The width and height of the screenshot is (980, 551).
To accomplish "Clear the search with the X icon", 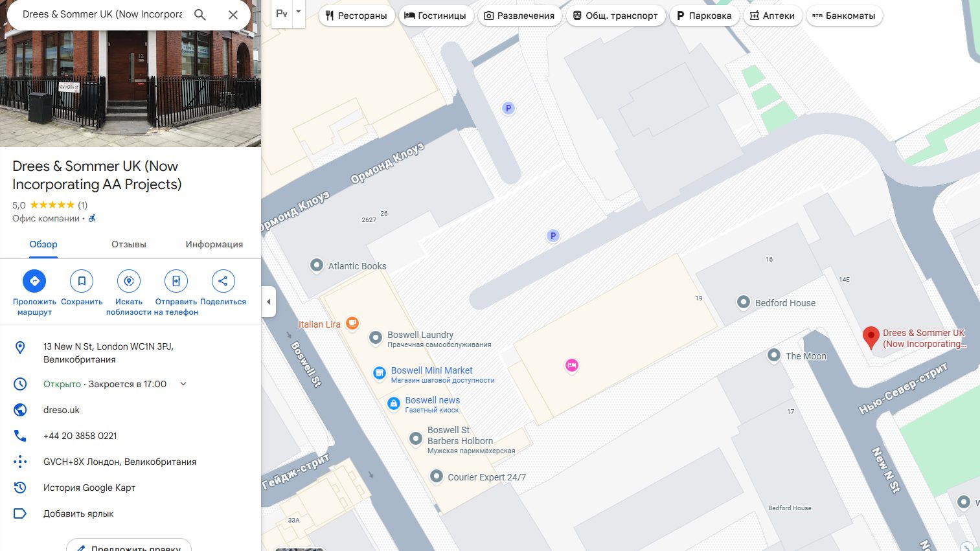I will pyautogui.click(x=233, y=14).
